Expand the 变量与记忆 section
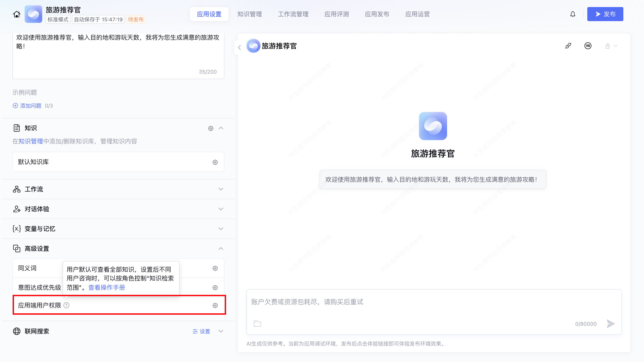The height and width of the screenshot is (362, 644). 220,229
